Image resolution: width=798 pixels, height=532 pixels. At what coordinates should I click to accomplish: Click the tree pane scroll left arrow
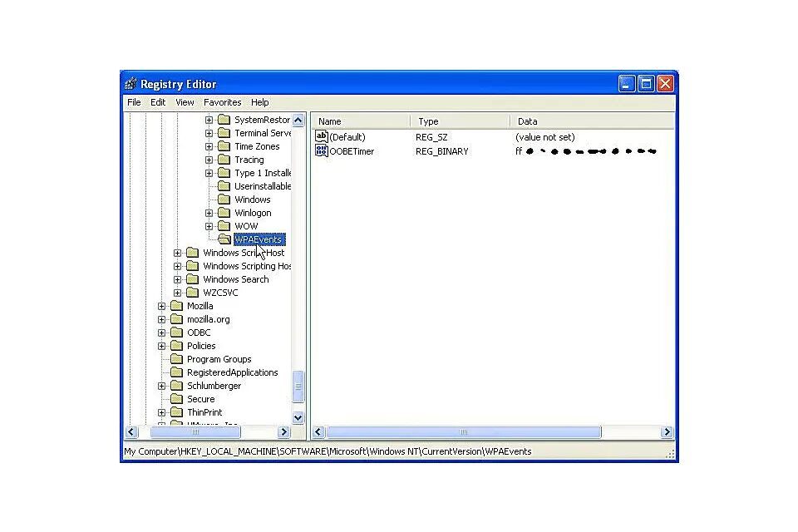pos(131,432)
